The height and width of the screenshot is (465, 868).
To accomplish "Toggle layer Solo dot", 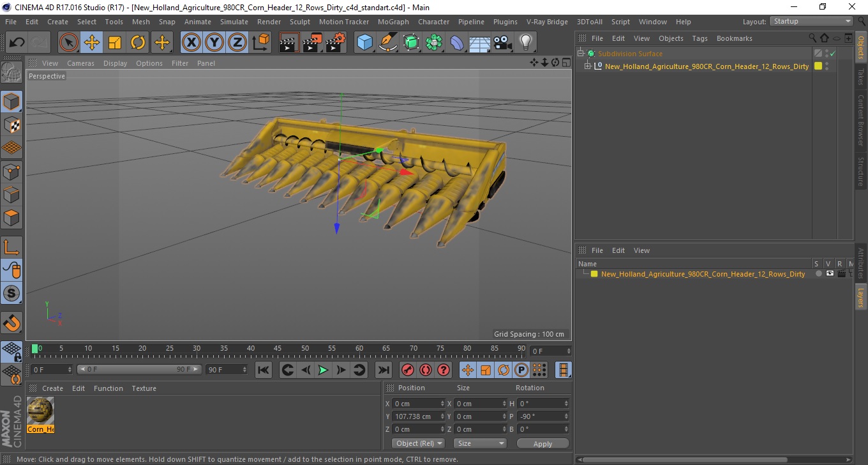I will [818, 273].
